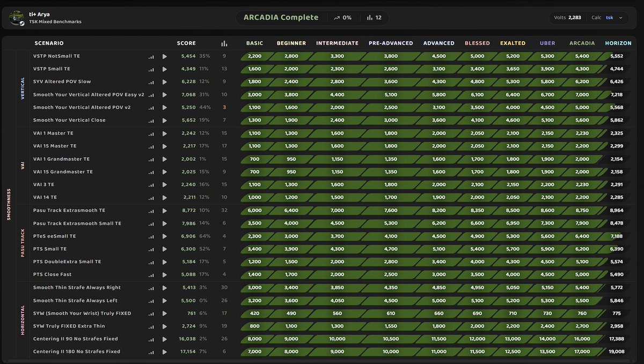Screen dimensions: 644x364
Task: Click the bar chart rank column header icon
Action: click(x=224, y=43)
